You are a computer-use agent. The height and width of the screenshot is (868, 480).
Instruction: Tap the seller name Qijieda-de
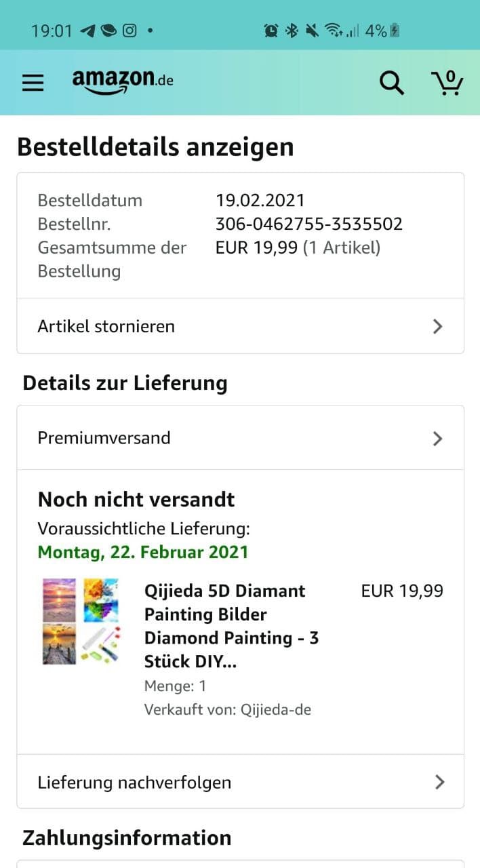[275, 710]
